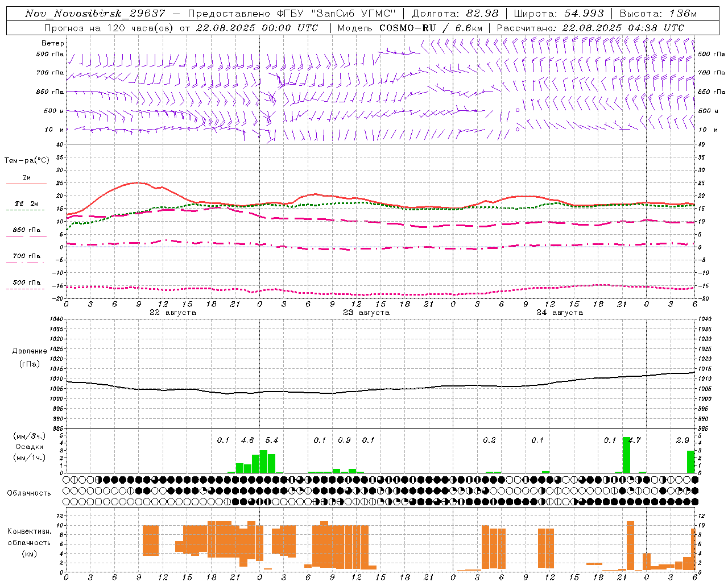Click the green Td 2м legend label

[26, 203]
